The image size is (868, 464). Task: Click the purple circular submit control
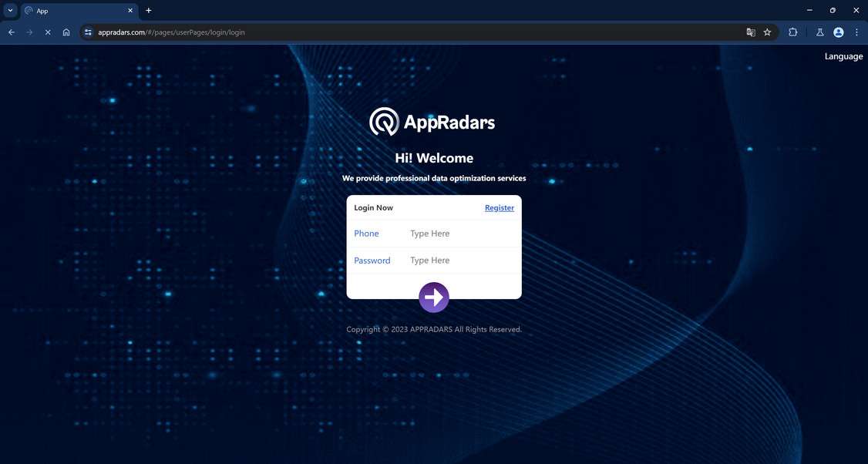tap(434, 297)
